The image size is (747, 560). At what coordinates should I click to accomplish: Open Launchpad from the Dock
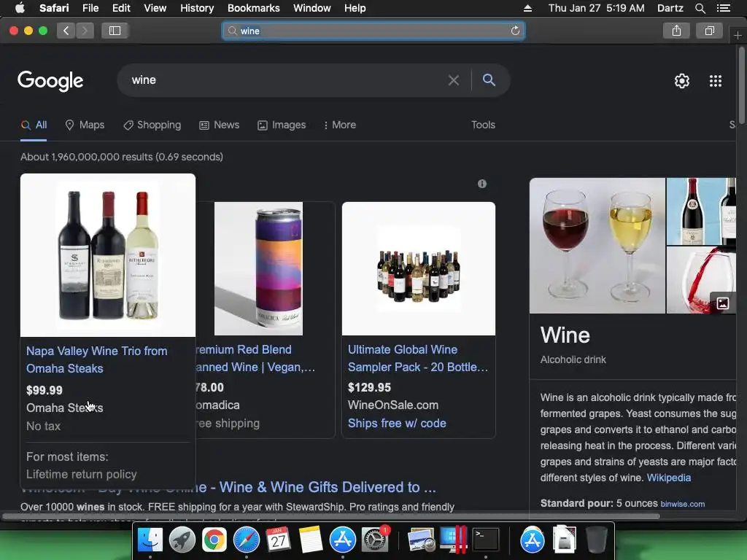182,540
